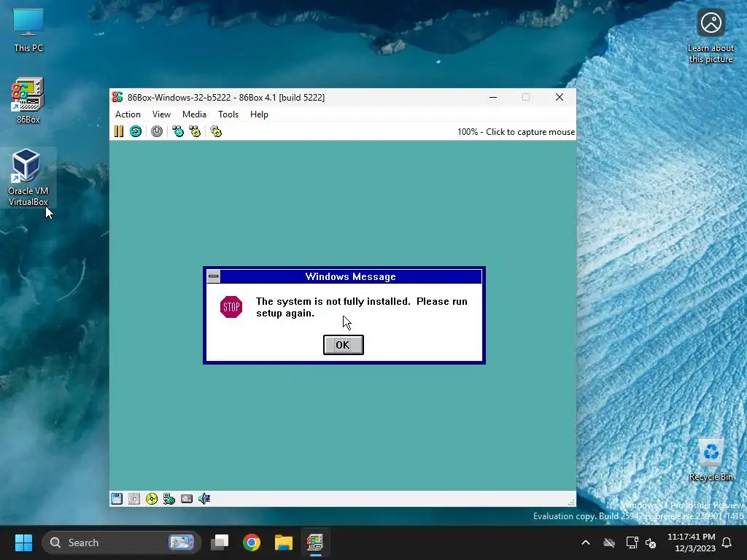Click the OneDrive cloud tray icon
Screen dimensions: 747x560
pos(609,542)
